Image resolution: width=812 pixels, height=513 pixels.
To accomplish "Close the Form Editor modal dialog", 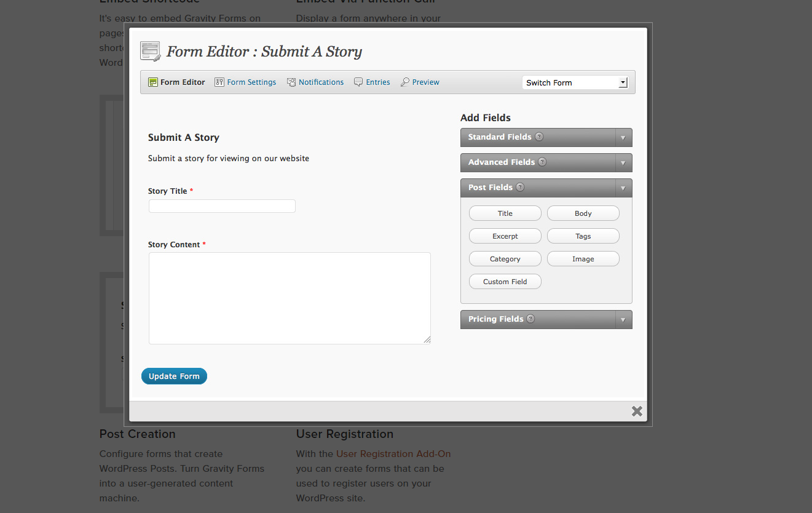I will pyautogui.click(x=637, y=411).
